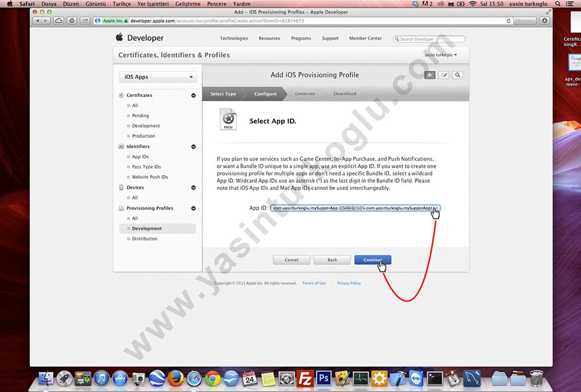Open Terminal from the dock
The image size is (581, 392).
point(435,379)
